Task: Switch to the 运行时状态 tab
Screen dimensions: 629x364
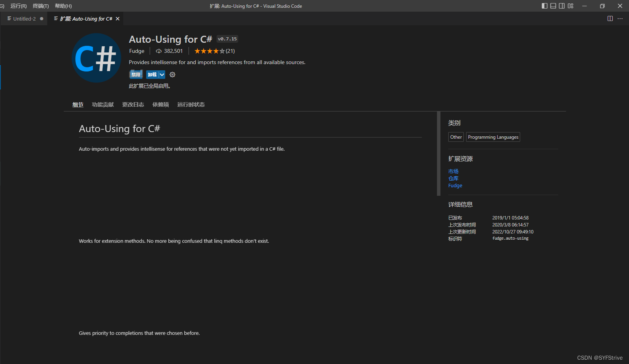Action: pyautogui.click(x=191, y=104)
